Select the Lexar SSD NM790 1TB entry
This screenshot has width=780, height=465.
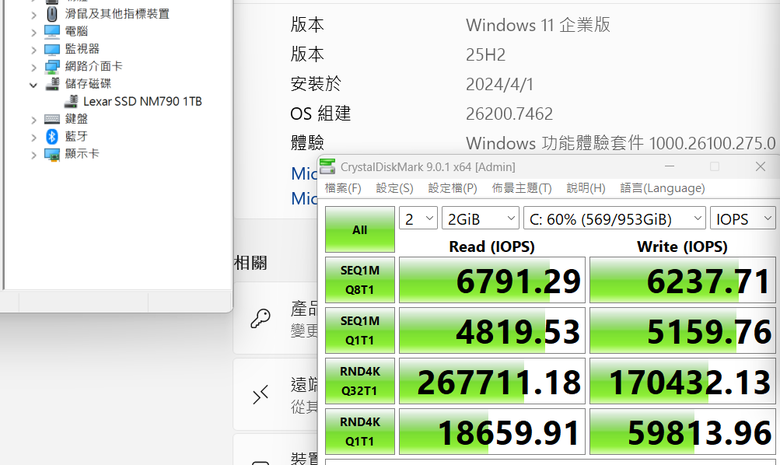point(142,101)
